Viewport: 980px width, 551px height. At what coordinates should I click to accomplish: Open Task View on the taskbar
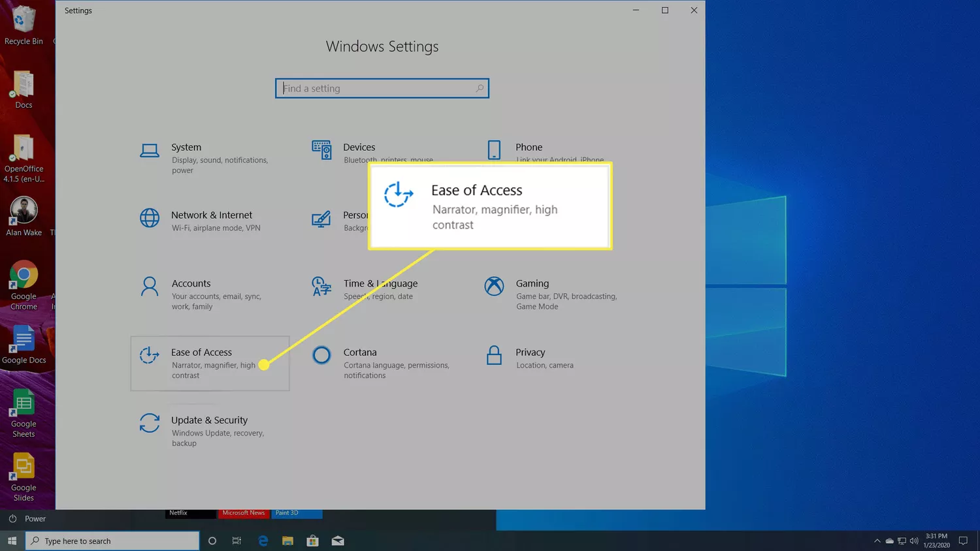tap(237, 541)
